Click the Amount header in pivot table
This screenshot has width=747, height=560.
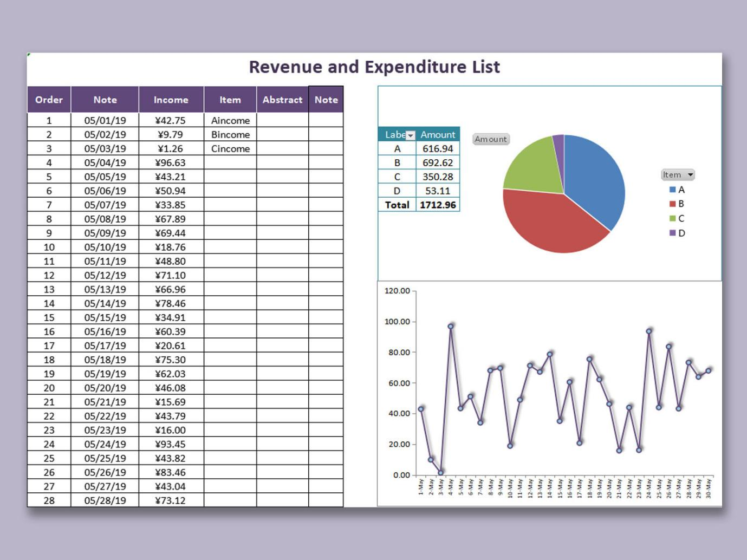438,135
